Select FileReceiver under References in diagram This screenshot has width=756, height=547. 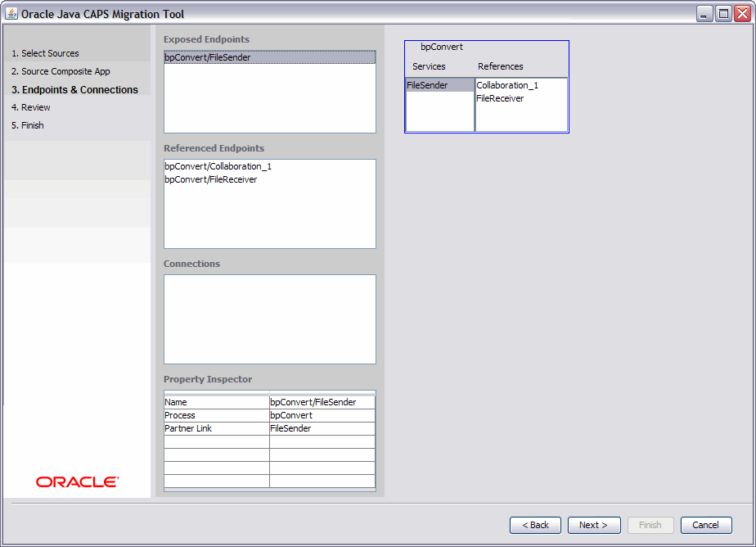click(x=521, y=98)
